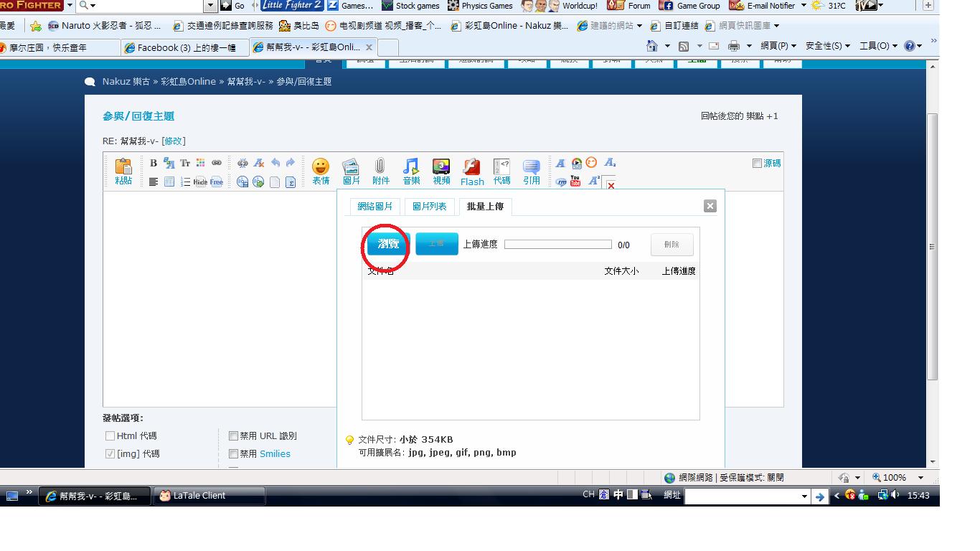The height and width of the screenshot is (551, 980).
Task: Open the Stock games toolbar link
Action: [x=411, y=6]
